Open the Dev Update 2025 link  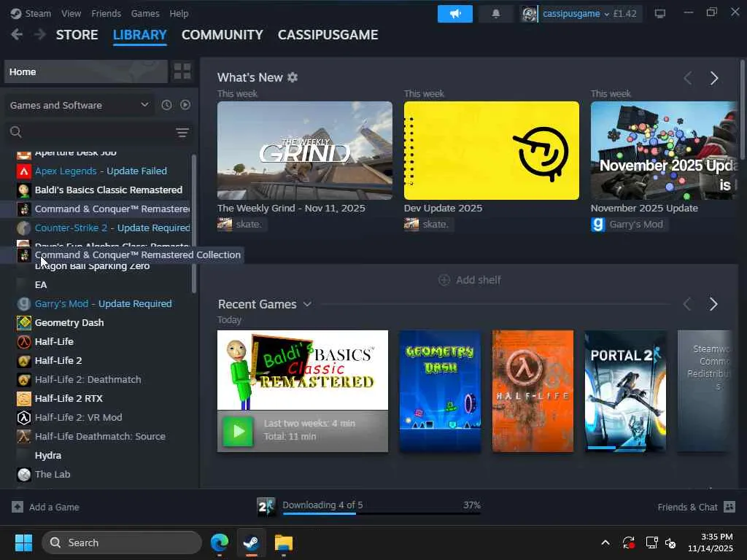click(x=443, y=208)
